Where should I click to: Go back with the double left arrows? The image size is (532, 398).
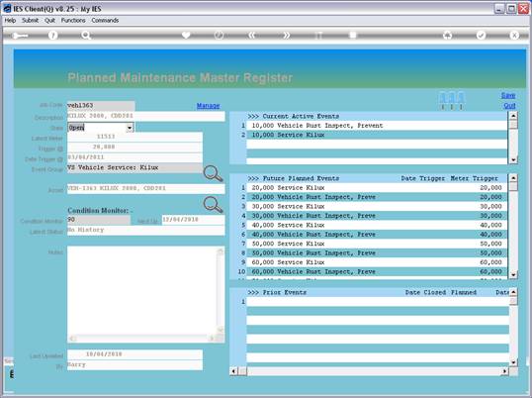click(x=252, y=36)
